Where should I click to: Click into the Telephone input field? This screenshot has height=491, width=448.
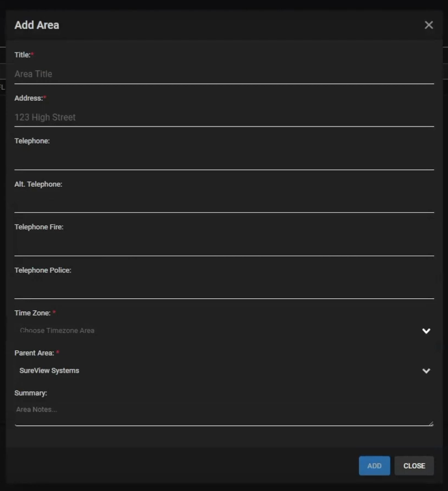point(224,160)
